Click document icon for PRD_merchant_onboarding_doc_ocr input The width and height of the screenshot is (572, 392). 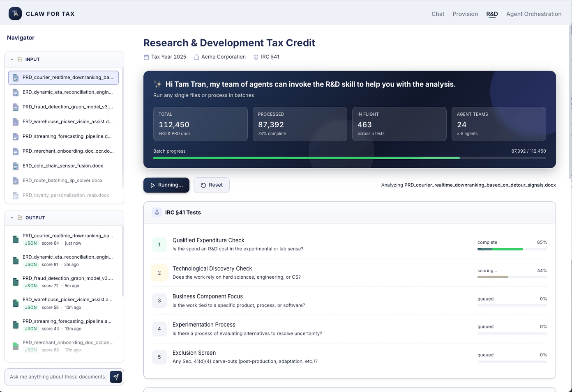[x=16, y=151]
